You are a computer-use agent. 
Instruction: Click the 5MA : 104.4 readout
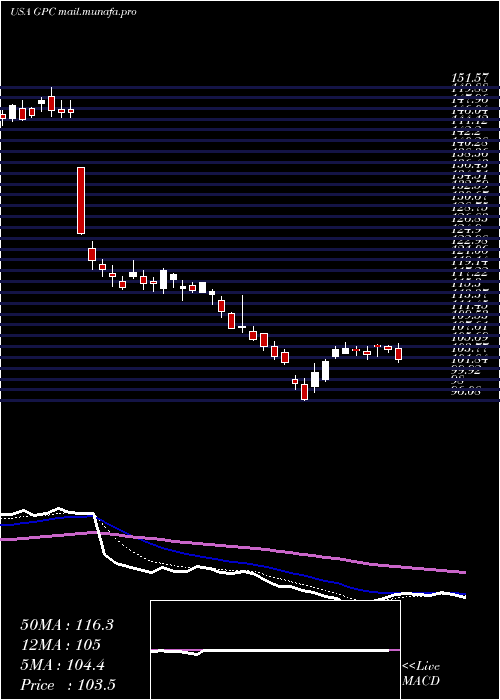[62, 665]
